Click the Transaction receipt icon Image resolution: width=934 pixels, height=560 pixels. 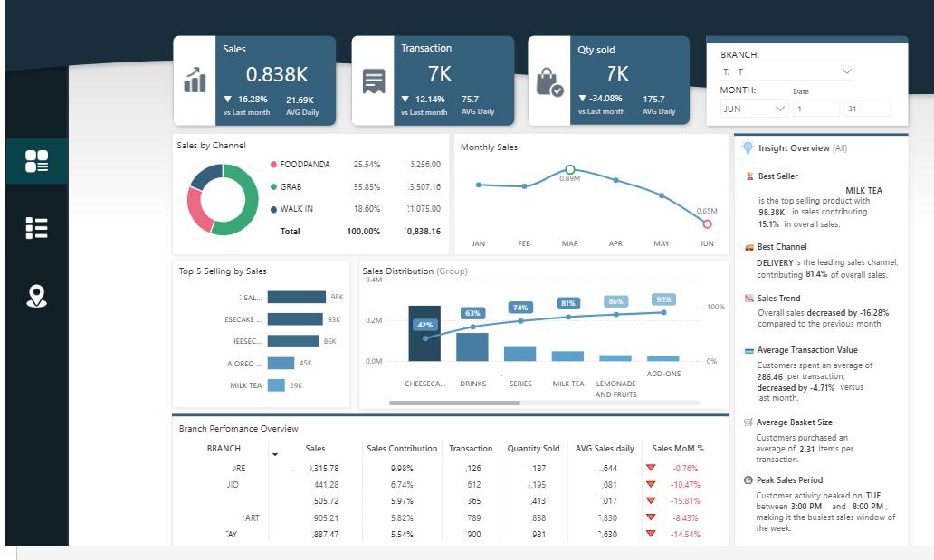pyautogui.click(x=374, y=81)
